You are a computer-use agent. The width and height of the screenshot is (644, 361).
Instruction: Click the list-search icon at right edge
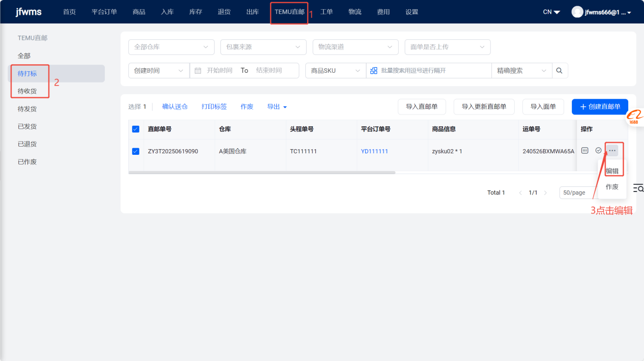[x=638, y=189]
